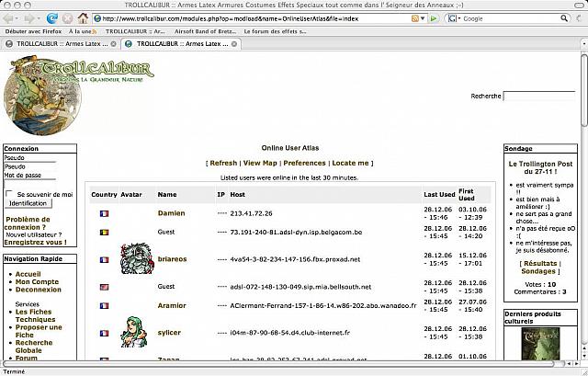Click the search magnifier icon
588x376 pixels.
(x=564, y=18)
